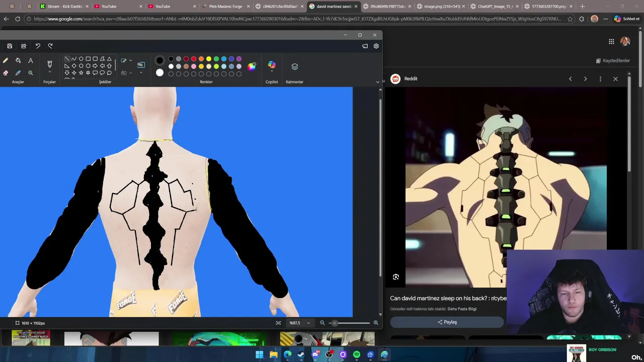Screen dimensions: 644x362
Task: Reload the page in the browser
Action: tap(18, 19)
